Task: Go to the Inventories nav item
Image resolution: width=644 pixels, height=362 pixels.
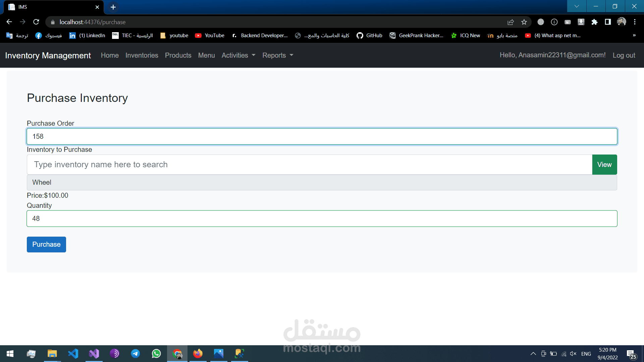Action: 142,55
